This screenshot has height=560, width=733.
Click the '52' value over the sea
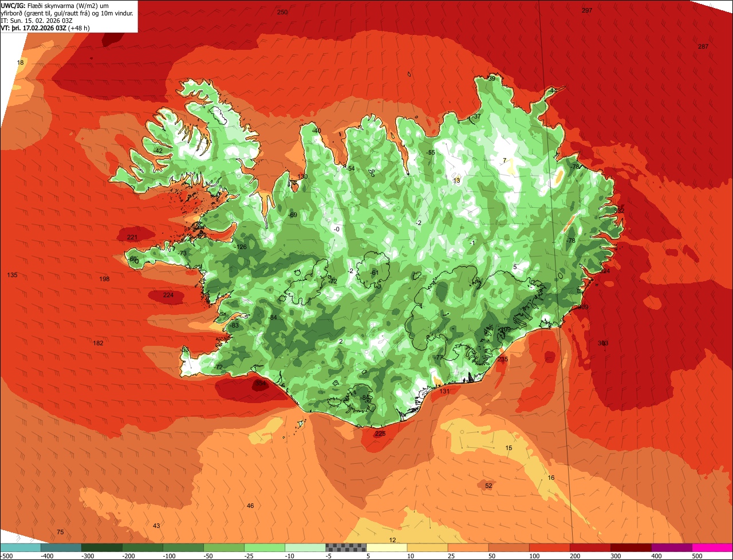point(488,486)
